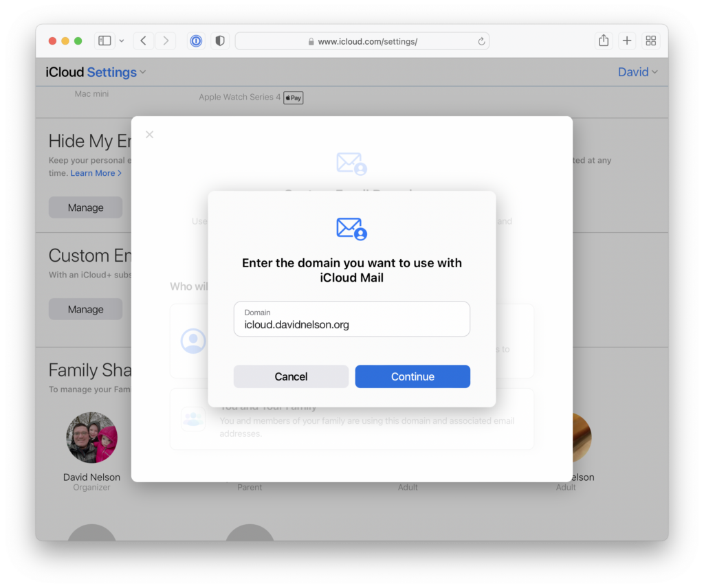Click Manage under Hide My Email
The height and width of the screenshot is (588, 704).
[x=85, y=207]
